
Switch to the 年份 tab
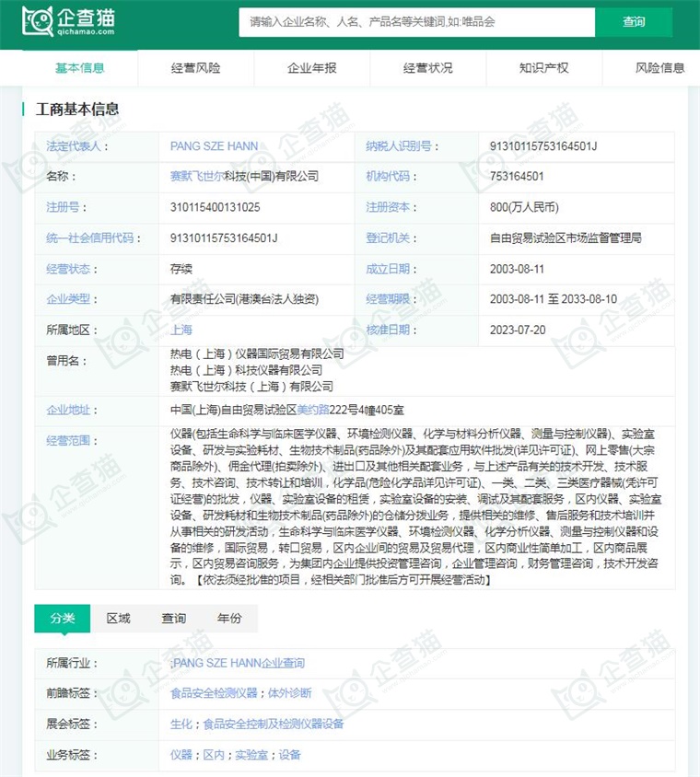tap(229, 618)
